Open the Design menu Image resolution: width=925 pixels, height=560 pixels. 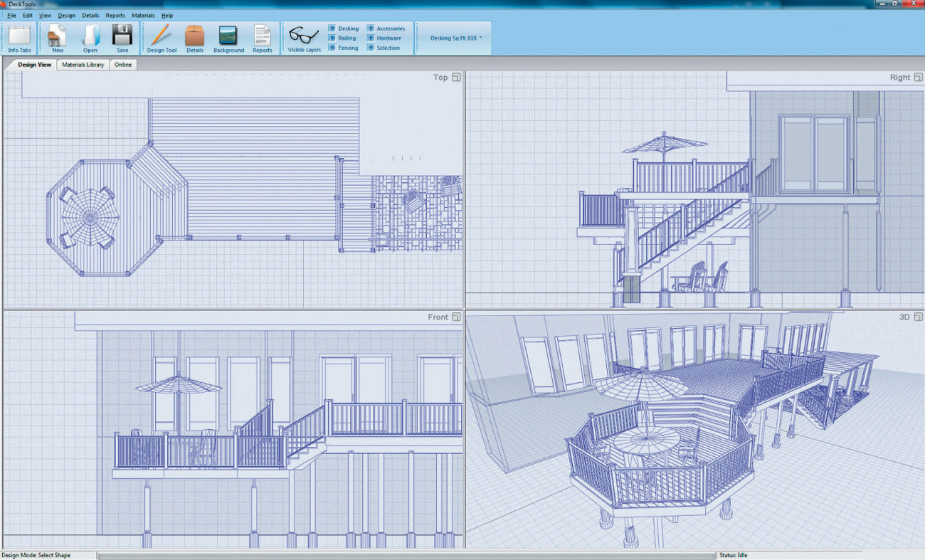(67, 15)
